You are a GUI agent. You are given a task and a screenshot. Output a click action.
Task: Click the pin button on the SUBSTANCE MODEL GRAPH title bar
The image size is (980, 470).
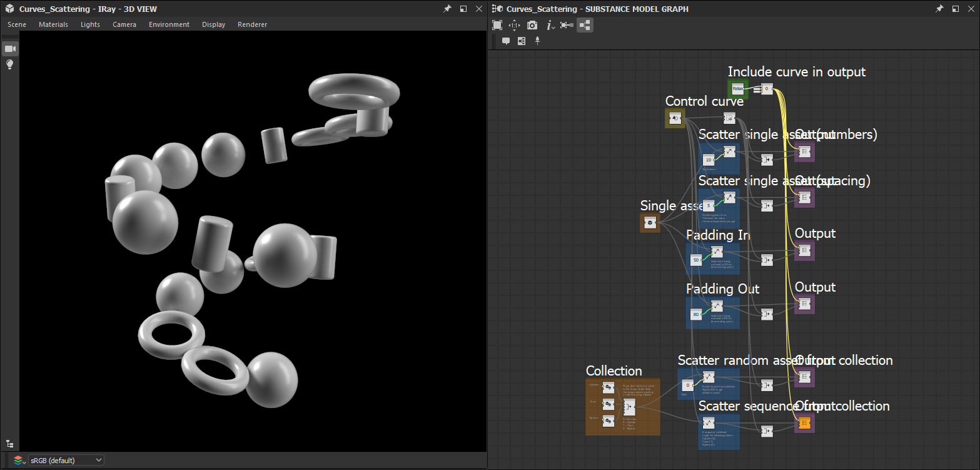click(940, 9)
